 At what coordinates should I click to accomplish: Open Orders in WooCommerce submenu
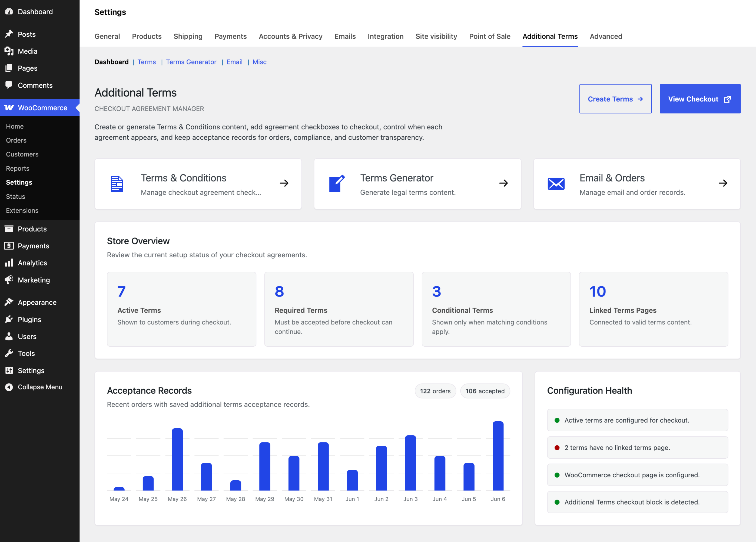point(16,140)
